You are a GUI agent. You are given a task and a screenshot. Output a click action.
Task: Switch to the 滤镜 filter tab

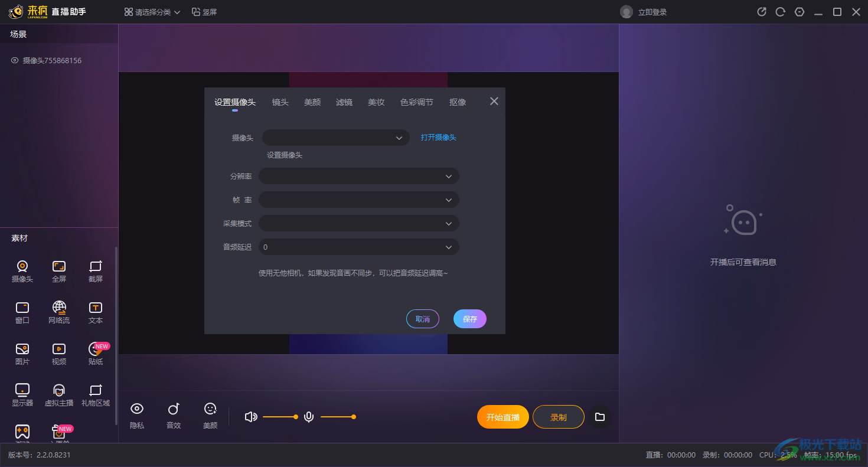(344, 102)
